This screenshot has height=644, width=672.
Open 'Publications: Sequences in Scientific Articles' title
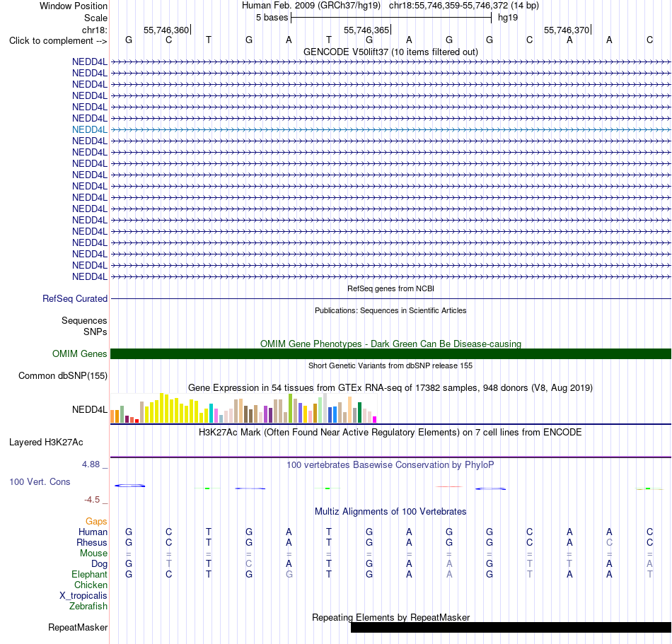pyautogui.click(x=390, y=310)
